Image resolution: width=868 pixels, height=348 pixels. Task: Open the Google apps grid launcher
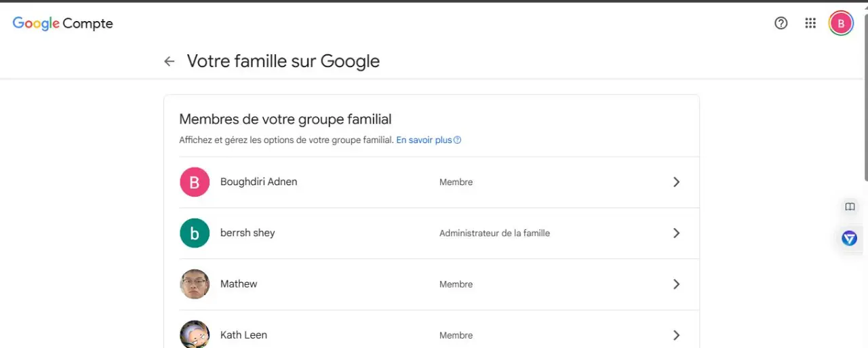pos(810,23)
